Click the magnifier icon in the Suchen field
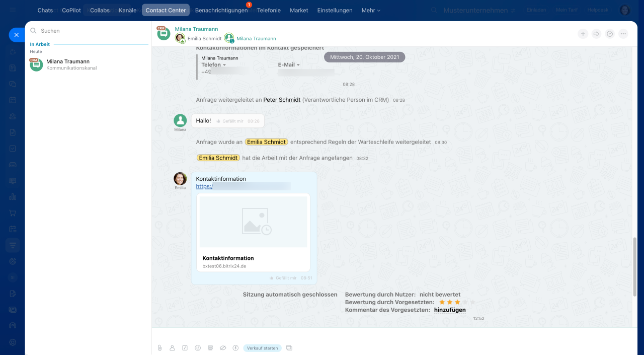 click(x=34, y=31)
